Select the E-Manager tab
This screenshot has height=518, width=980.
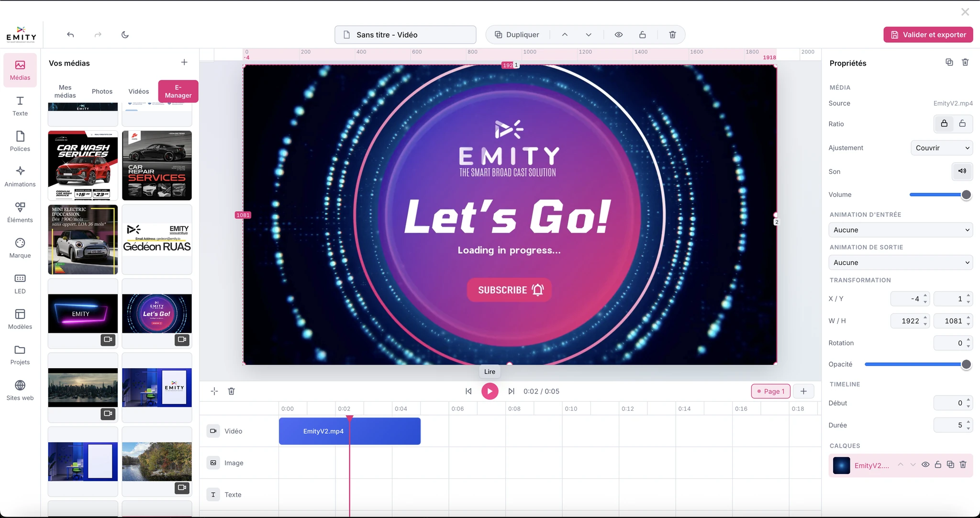[x=178, y=91]
